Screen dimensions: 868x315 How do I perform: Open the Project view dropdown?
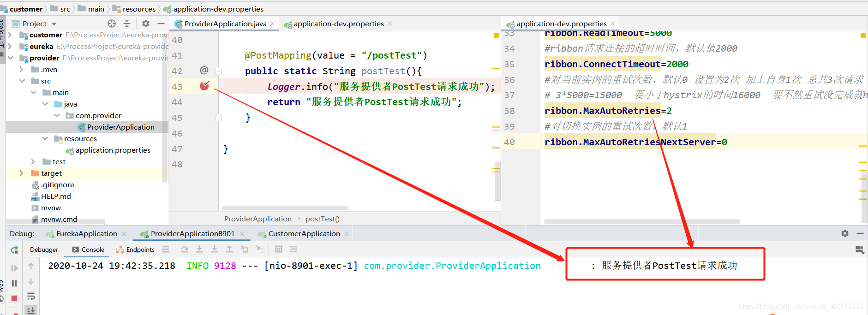[54, 24]
